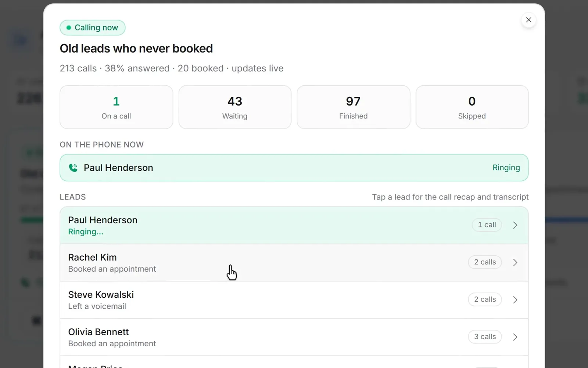Image resolution: width=588 pixels, height=368 pixels.
Task: Click the green phone icon beside Paul Henderson
Action: click(x=73, y=168)
